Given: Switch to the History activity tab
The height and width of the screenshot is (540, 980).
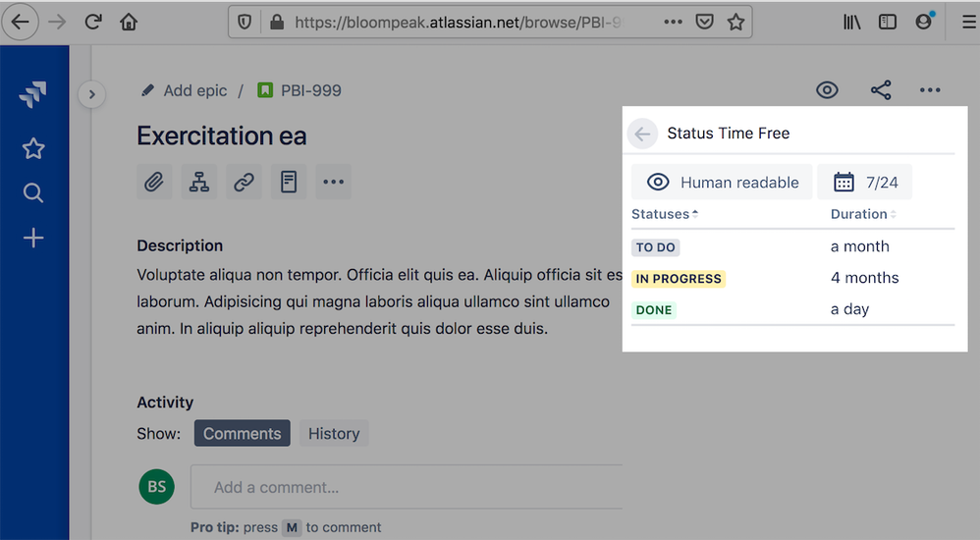Looking at the screenshot, I should coord(334,433).
